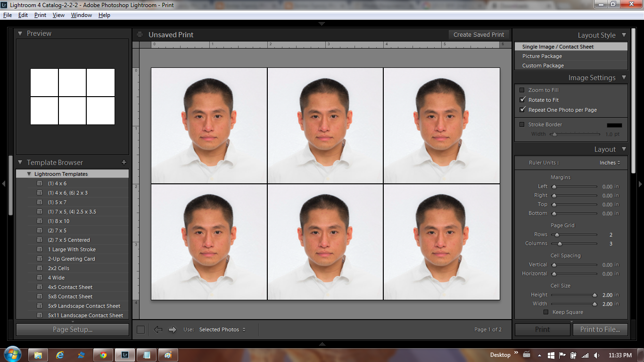Click the Cell Size Height slider
This screenshot has width=644, height=362.
tap(574, 295)
